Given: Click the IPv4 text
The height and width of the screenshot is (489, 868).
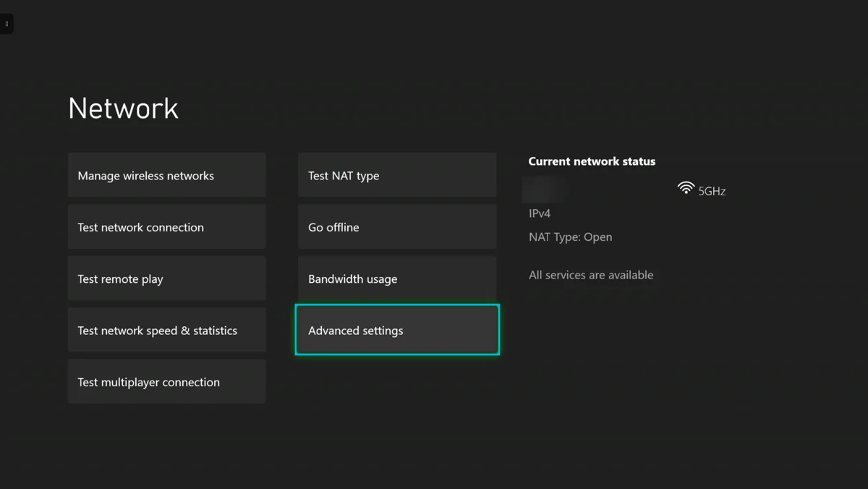Looking at the screenshot, I should 540,213.
